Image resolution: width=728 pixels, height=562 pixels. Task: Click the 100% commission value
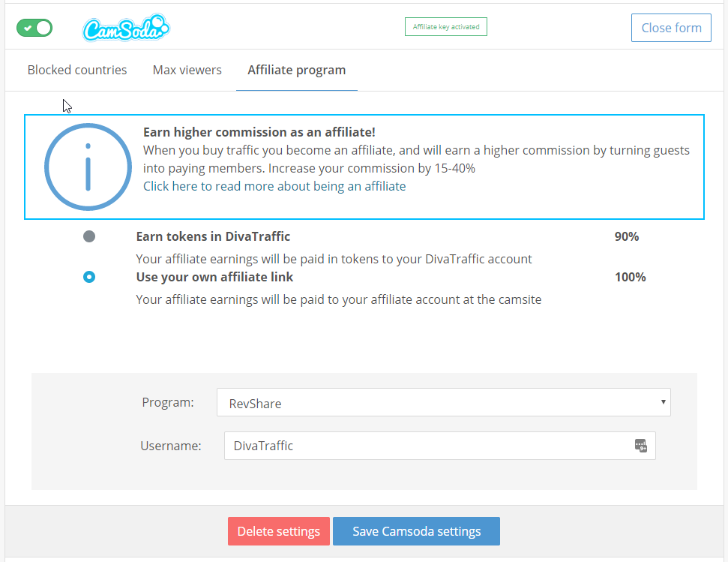(630, 278)
